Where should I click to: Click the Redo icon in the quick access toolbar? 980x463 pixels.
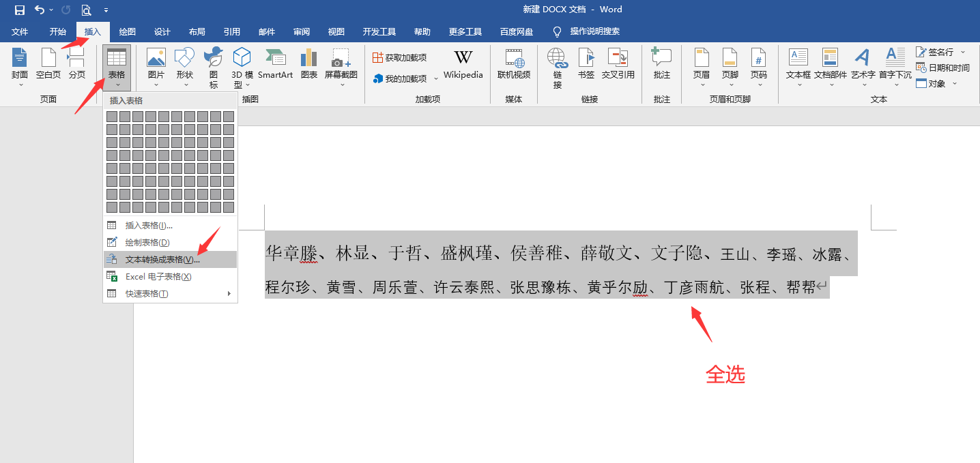[66, 10]
